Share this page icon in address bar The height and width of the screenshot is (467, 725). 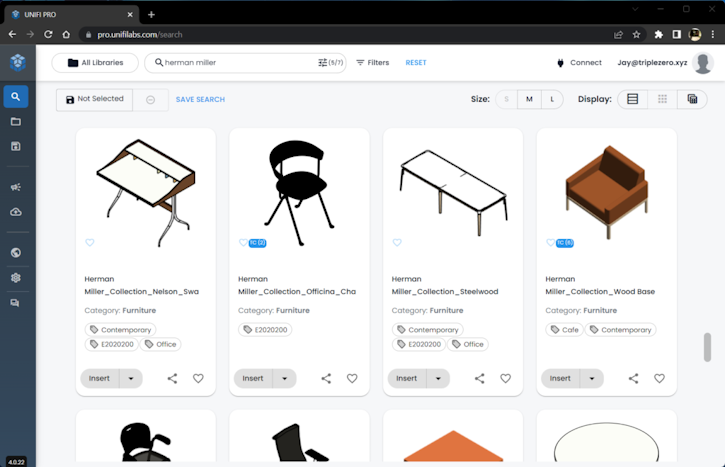(618, 35)
